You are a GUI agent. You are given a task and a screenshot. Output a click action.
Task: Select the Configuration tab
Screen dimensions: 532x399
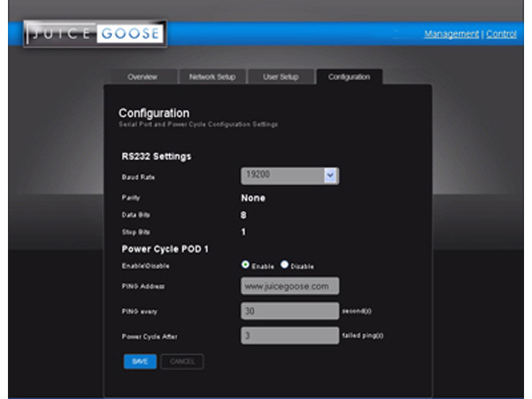(349, 77)
